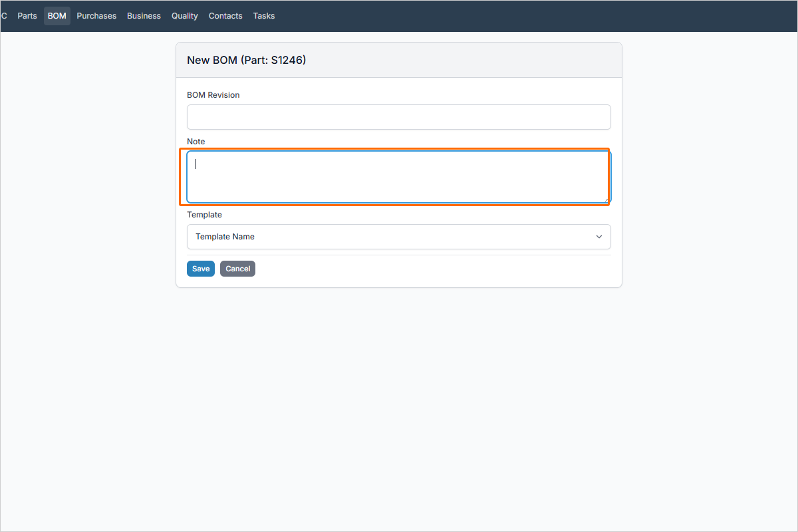798x532 pixels.
Task: Save the new BOM
Action: 201,269
